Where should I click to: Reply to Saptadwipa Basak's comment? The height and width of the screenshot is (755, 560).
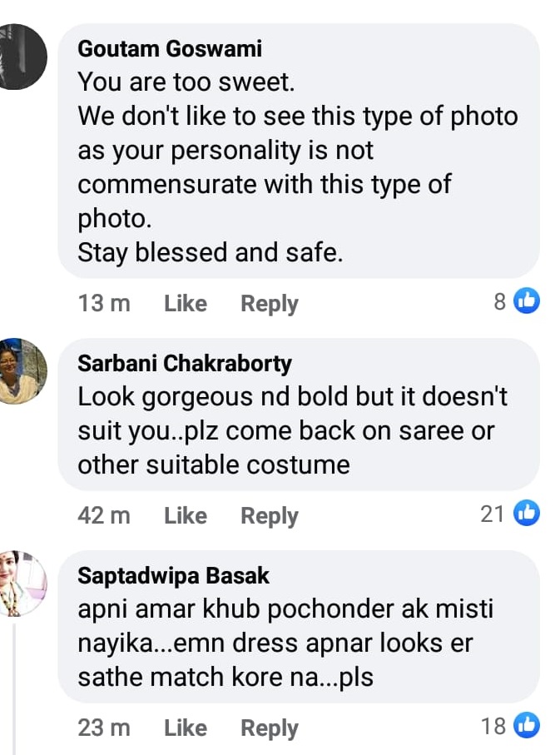(269, 728)
